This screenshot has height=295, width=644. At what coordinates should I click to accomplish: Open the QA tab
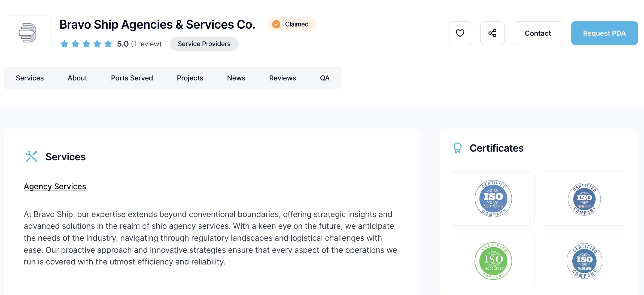325,78
